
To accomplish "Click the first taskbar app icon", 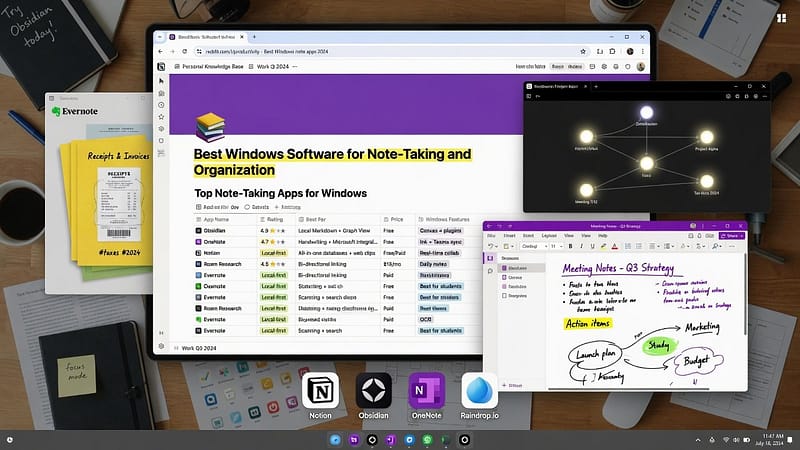I will click(335, 440).
